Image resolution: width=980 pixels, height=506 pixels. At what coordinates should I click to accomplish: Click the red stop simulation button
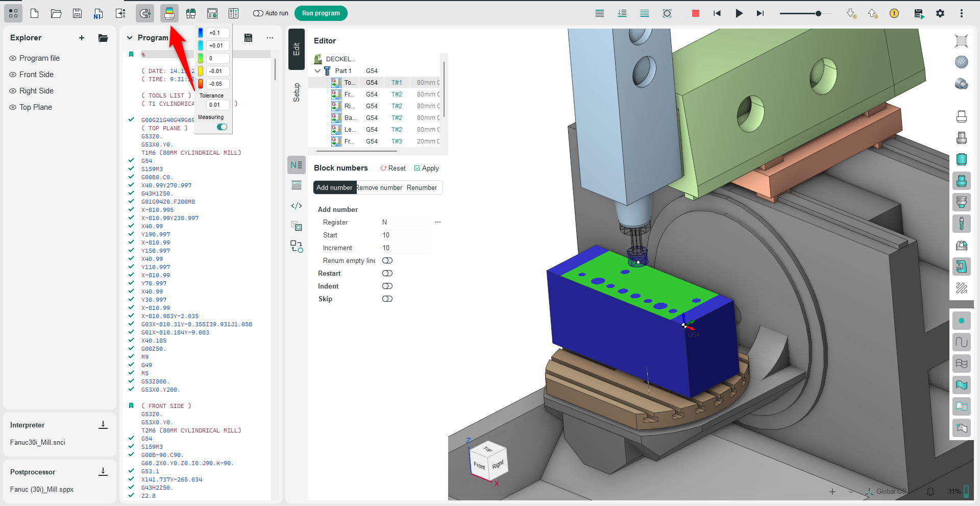[695, 13]
